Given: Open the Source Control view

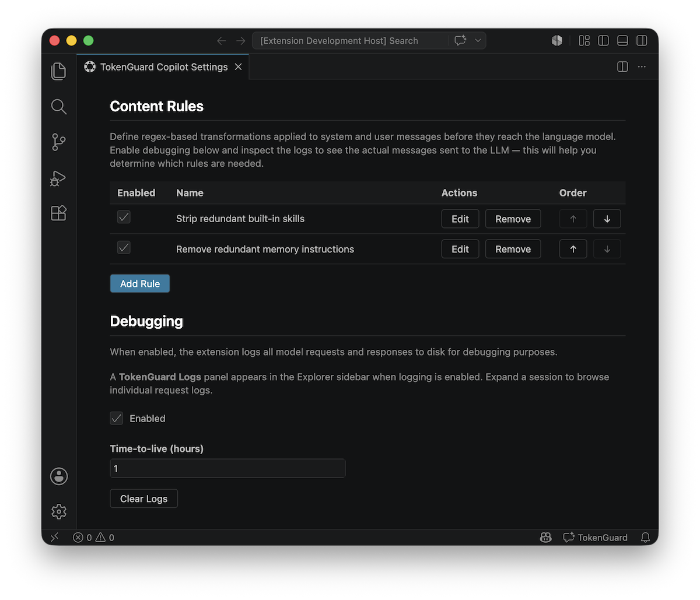Looking at the screenshot, I should (x=58, y=142).
